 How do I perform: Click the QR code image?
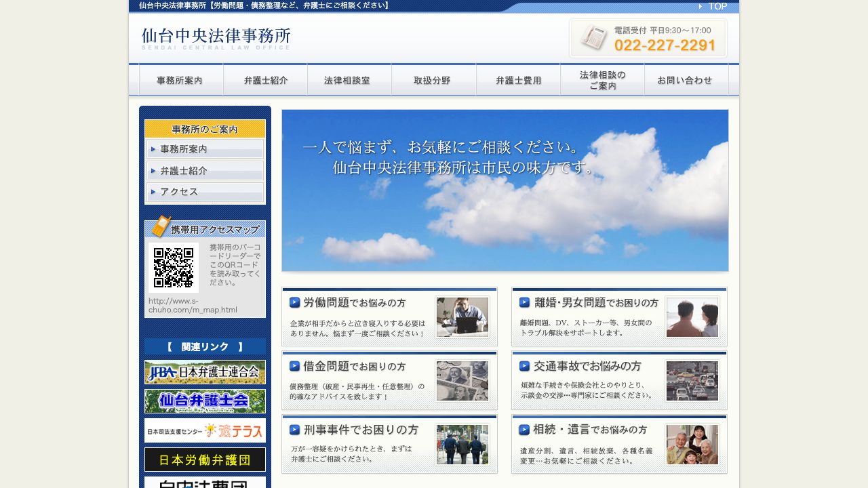pyautogui.click(x=174, y=267)
